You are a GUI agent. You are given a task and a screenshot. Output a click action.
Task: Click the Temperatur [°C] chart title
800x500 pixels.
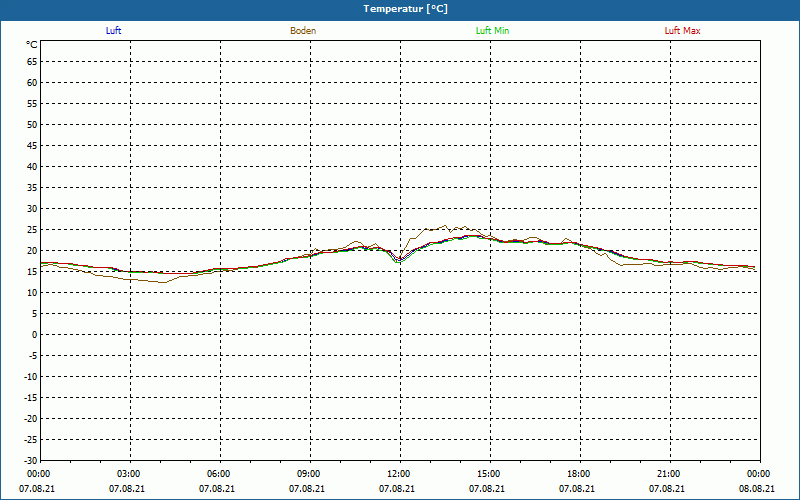406,9
